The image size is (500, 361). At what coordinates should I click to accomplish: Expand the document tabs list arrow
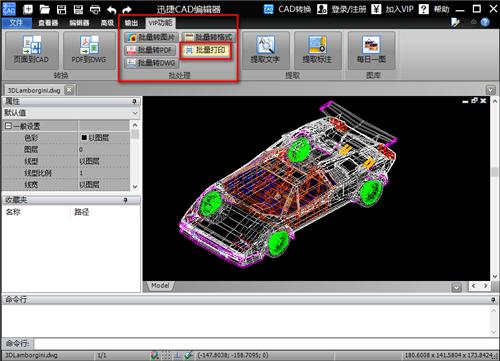[x=490, y=90]
